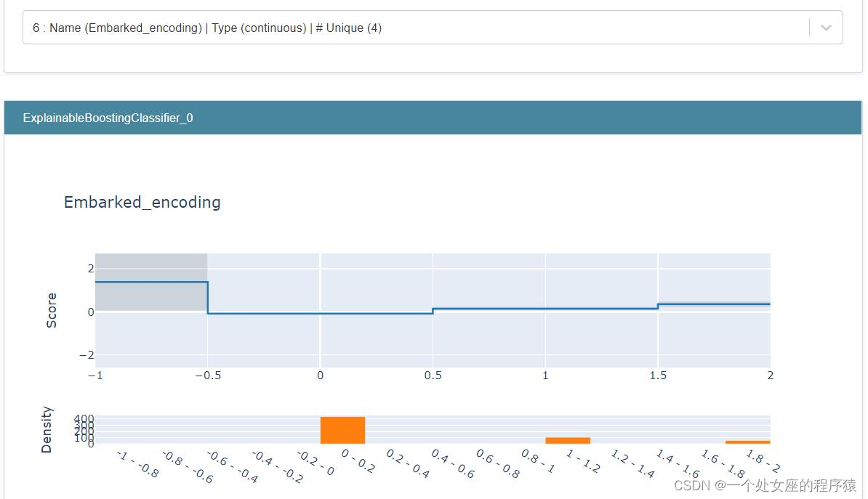The height and width of the screenshot is (499, 868).
Task: Click the blue score line near 1.5
Action: click(x=657, y=306)
